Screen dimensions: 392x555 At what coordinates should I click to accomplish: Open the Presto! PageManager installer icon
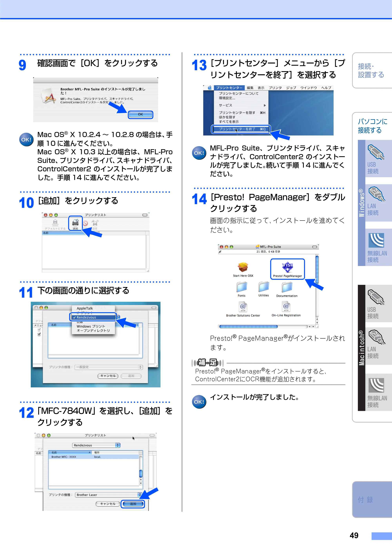click(287, 269)
